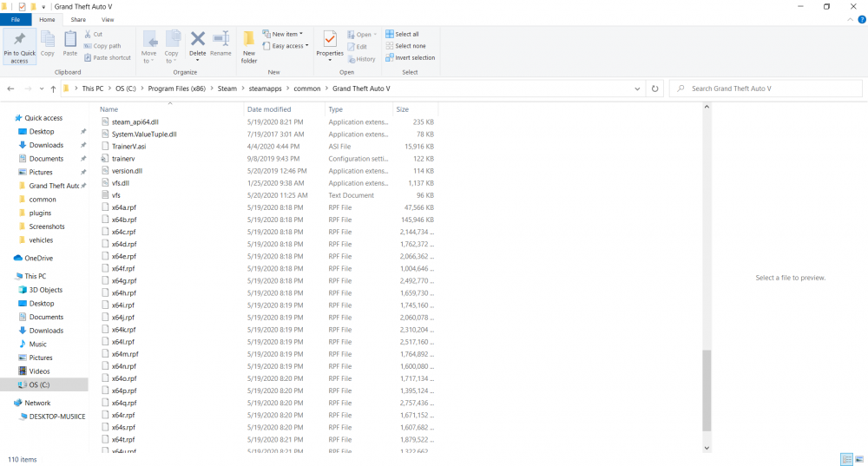Click the Rename icon in ribbon
Viewport: 868px width, 466px height.
[x=220, y=43]
